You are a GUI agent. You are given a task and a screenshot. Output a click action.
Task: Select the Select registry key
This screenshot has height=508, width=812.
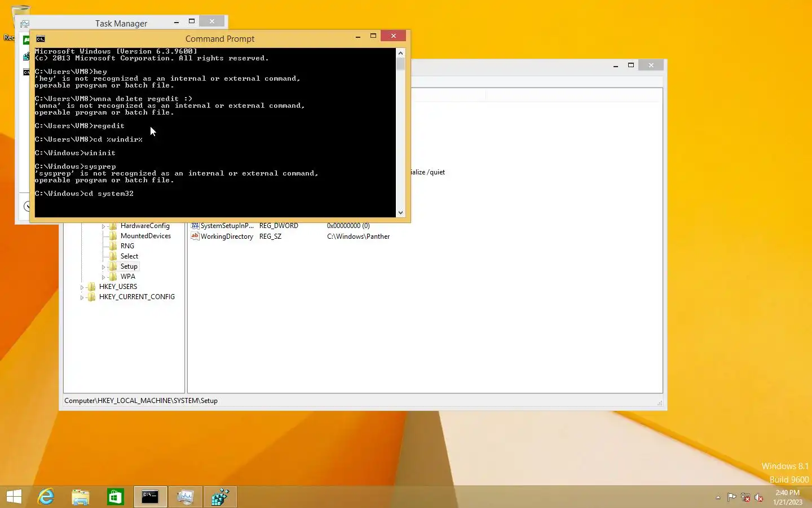click(x=129, y=256)
